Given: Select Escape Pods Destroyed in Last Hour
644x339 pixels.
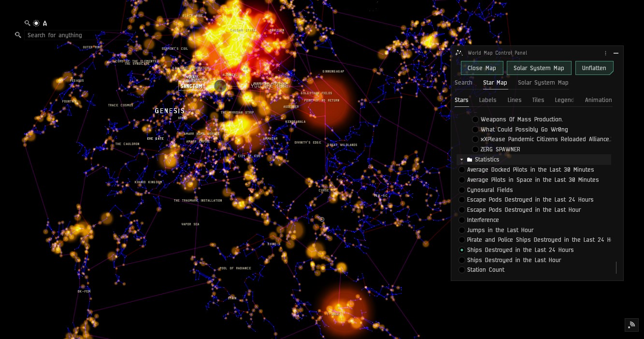Looking at the screenshot, I should (462, 210).
